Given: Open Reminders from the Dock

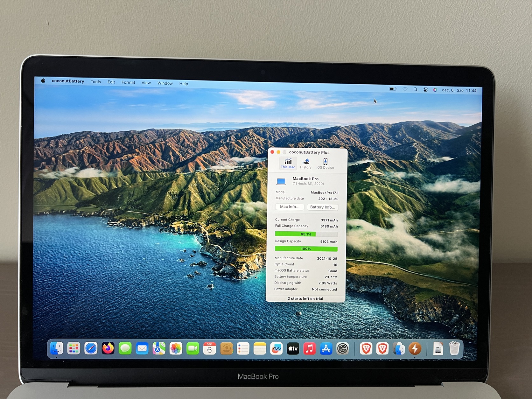Looking at the screenshot, I should [243, 349].
